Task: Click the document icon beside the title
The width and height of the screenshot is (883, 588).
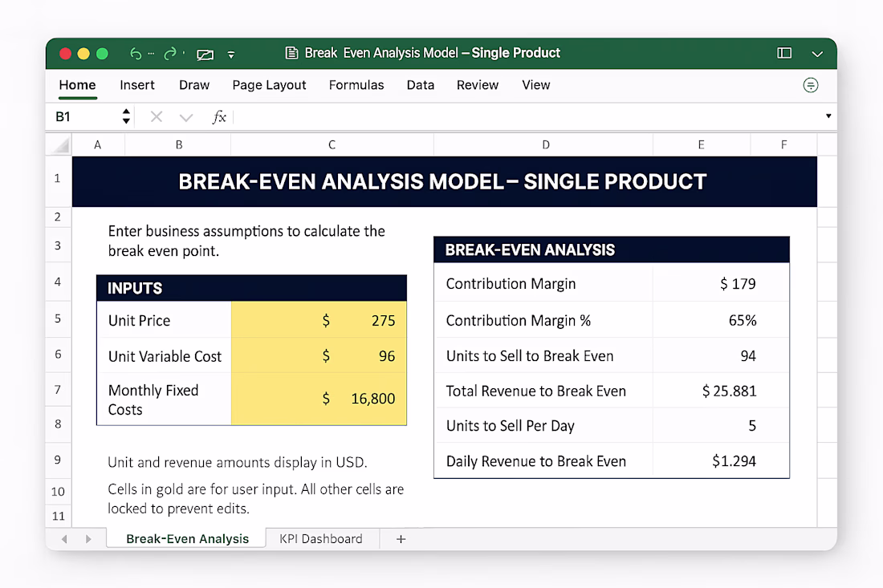Action: [291, 53]
